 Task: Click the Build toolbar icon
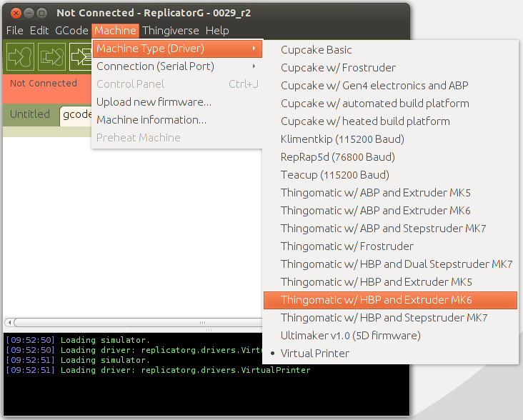(x=20, y=56)
